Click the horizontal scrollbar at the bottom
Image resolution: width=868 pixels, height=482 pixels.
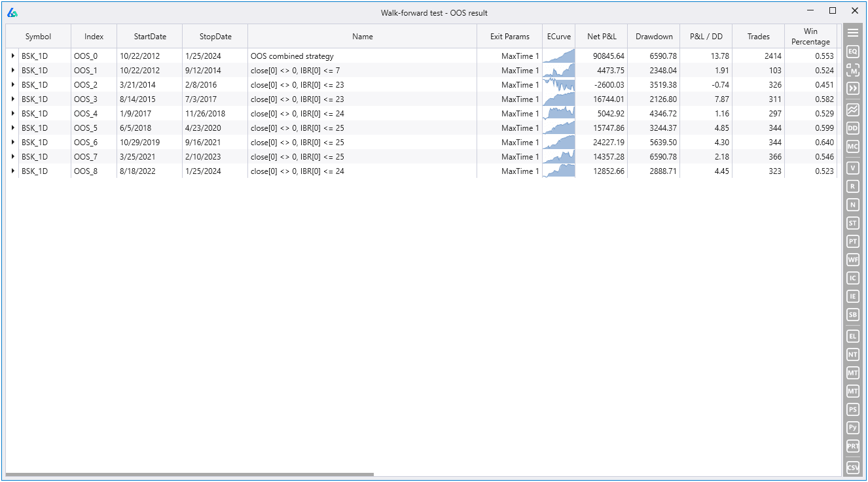tap(190, 473)
